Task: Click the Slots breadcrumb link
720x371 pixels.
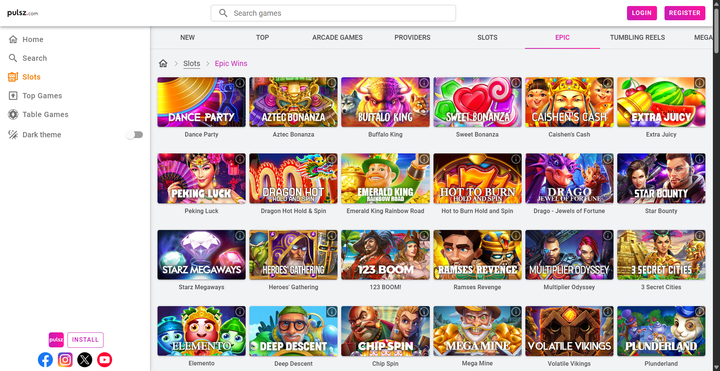Action: (x=191, y=63)
